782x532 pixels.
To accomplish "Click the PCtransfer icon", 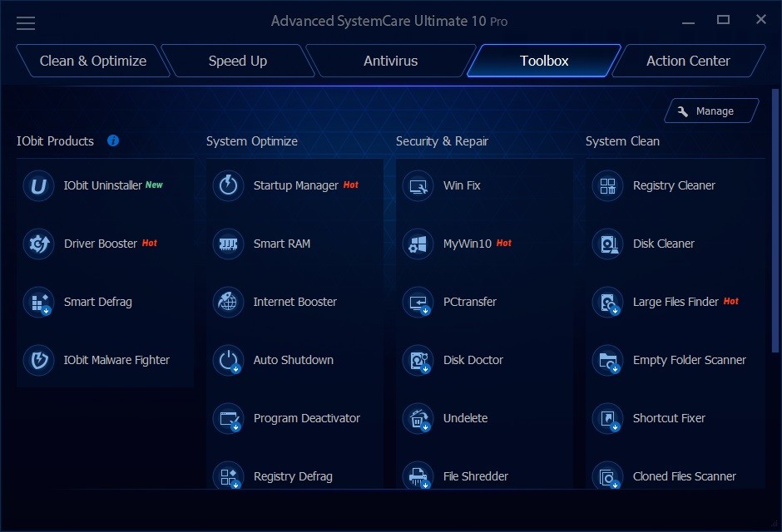I will [418, 303].
